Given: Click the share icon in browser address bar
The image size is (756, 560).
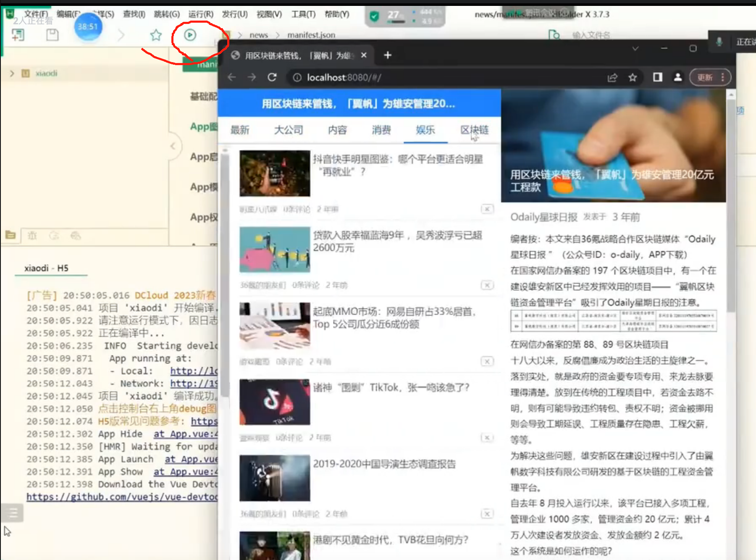Looking at the screenshot, I should (612, 77).
